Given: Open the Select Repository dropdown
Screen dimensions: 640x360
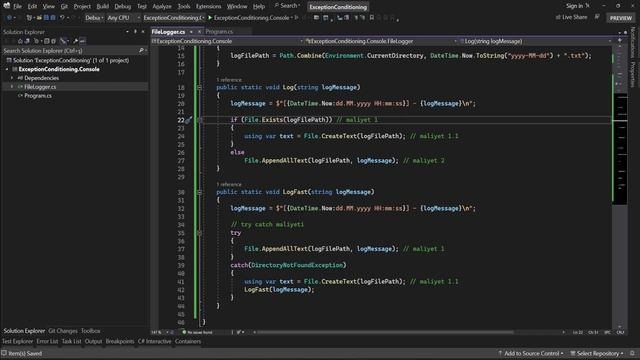Looking at the screenshot, I should point(597,353).
